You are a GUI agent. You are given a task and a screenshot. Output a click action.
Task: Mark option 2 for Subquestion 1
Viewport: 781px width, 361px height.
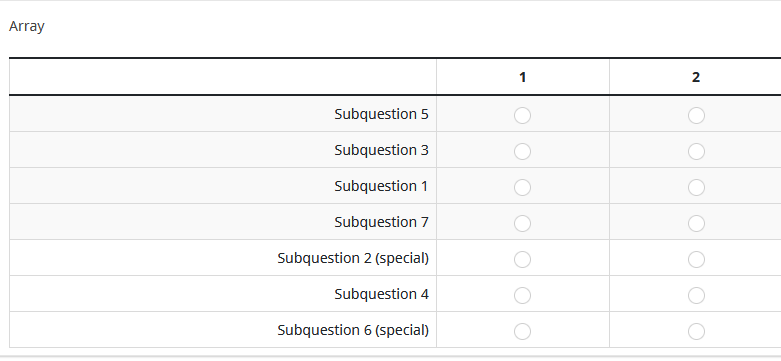click(x=696, y=187)
